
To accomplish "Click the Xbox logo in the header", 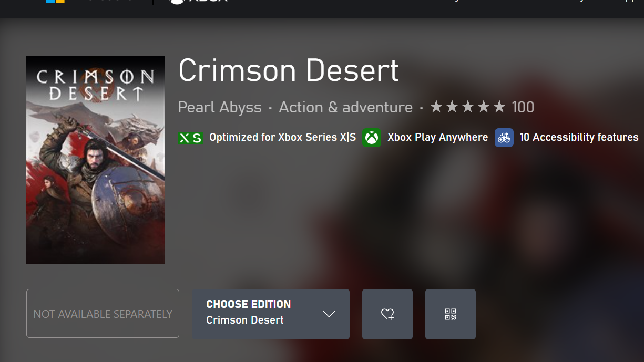I will coord(200,2).
